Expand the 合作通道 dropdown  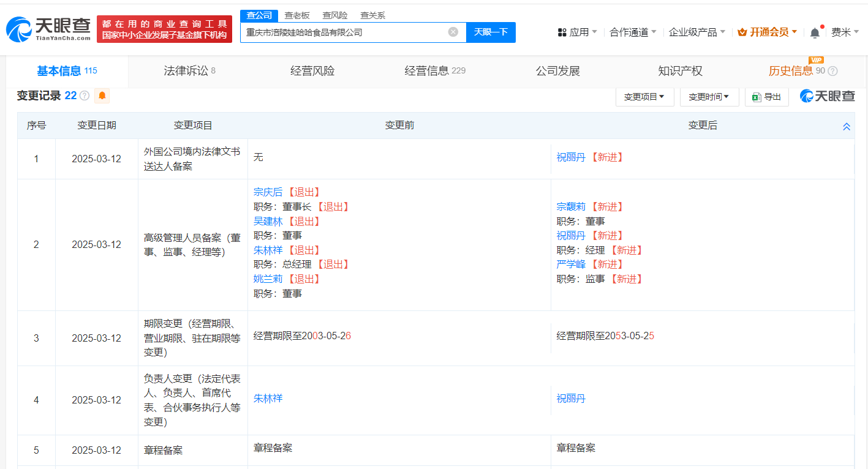click(633, 32)
